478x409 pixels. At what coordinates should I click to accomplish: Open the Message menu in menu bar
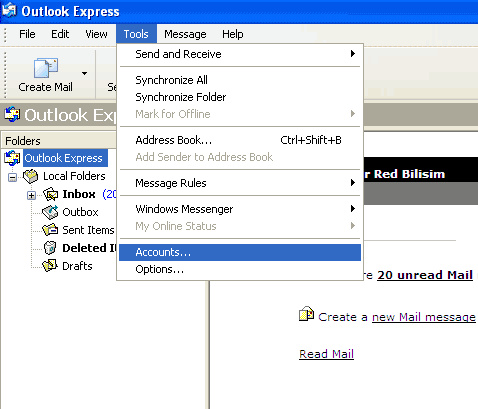click(185, 34)
